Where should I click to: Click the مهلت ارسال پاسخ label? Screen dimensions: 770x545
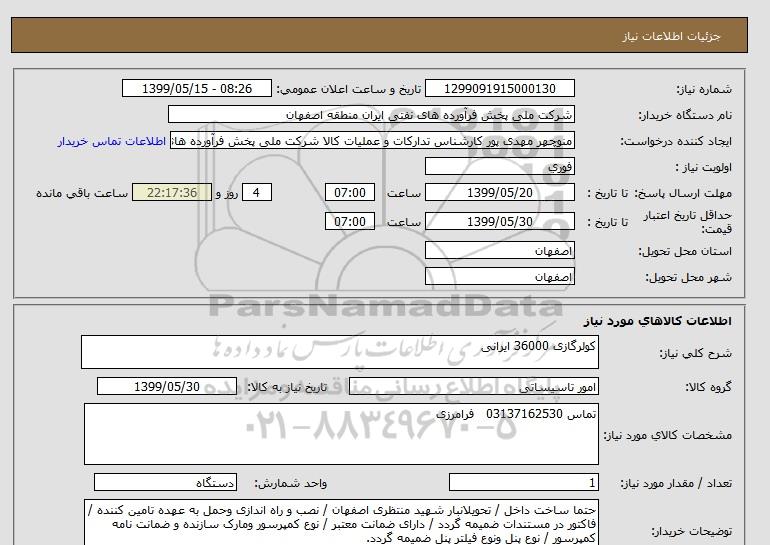684,193
